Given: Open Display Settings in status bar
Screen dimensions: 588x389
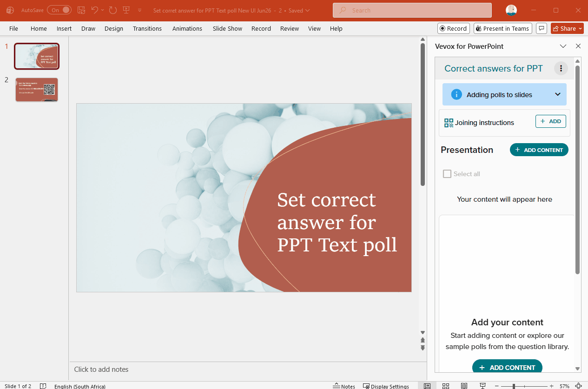Looking at the screenshot, I should (x=386, y=386).
